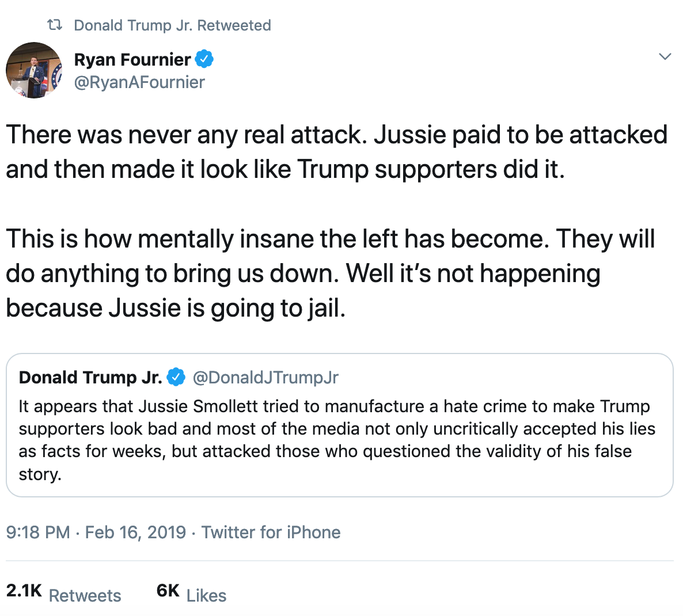Open the "Twitter for iPhone" source link

[271, 532]
